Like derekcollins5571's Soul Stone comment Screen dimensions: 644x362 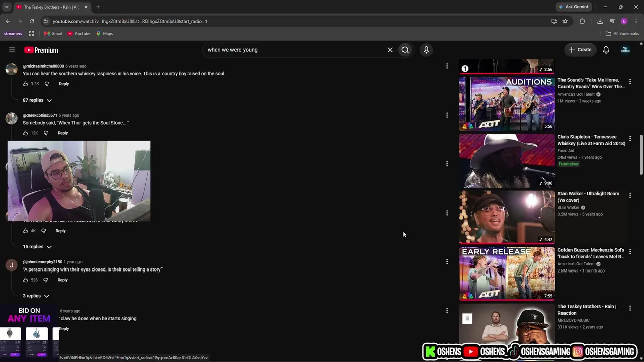coord(25,133)
